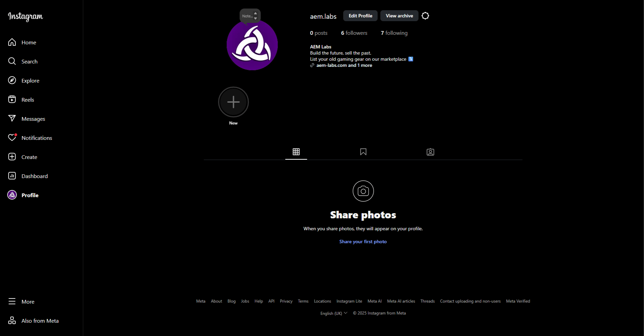Open Help footer link
The image size is (644, 336).
(x=259, y=301)
